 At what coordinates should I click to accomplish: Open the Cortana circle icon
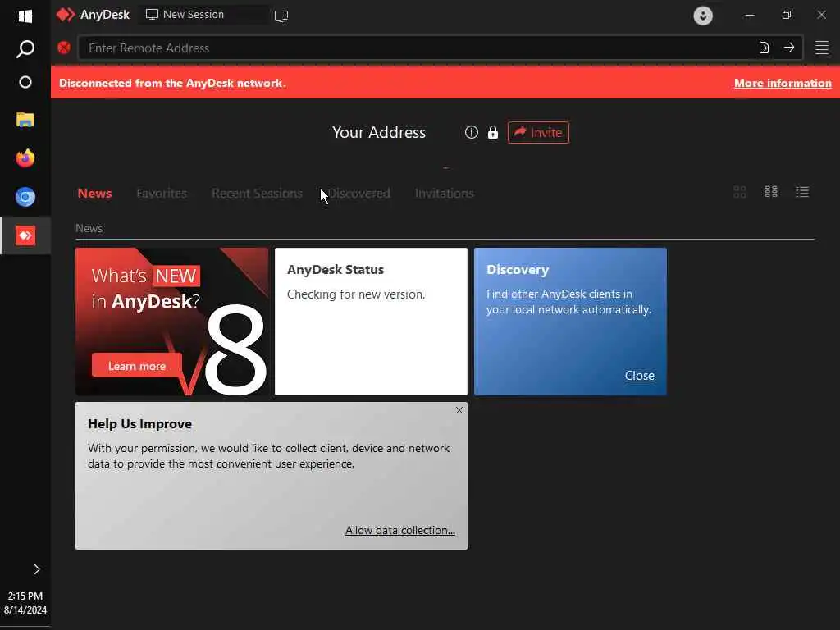[25, 82]
